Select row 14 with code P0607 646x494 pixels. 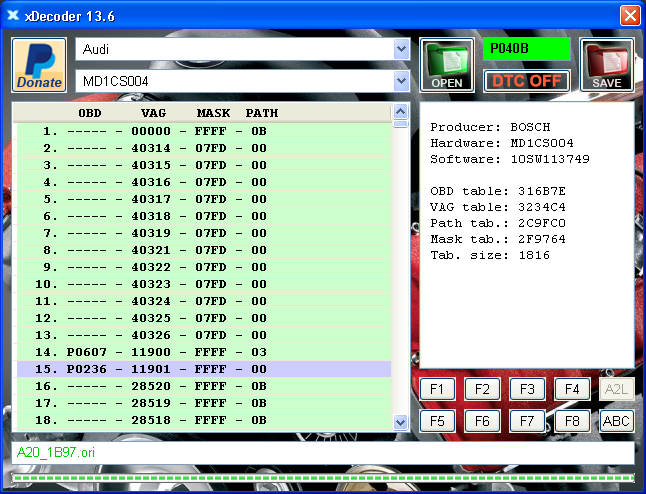tap(203, 352)
